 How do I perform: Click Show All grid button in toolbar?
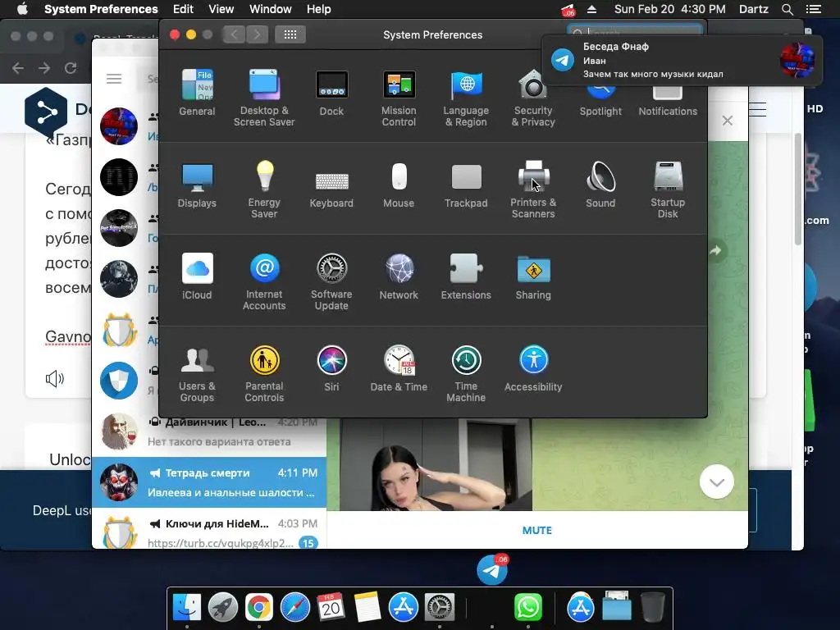coord(290,34)
